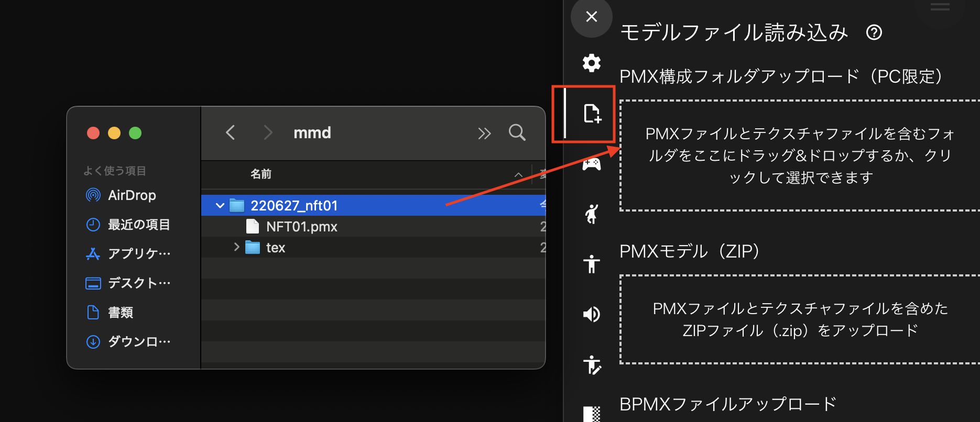Sort by 名前 column header
This screenshot has width=980, height=422.
point(261,174)
